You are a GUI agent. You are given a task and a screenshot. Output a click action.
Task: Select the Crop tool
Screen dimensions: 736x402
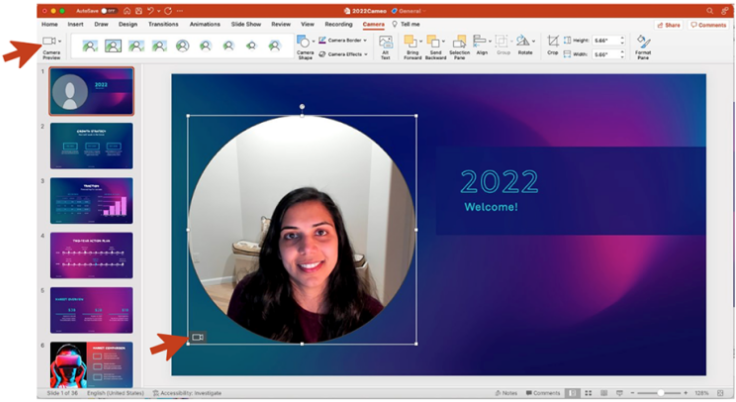coord(553,45)
